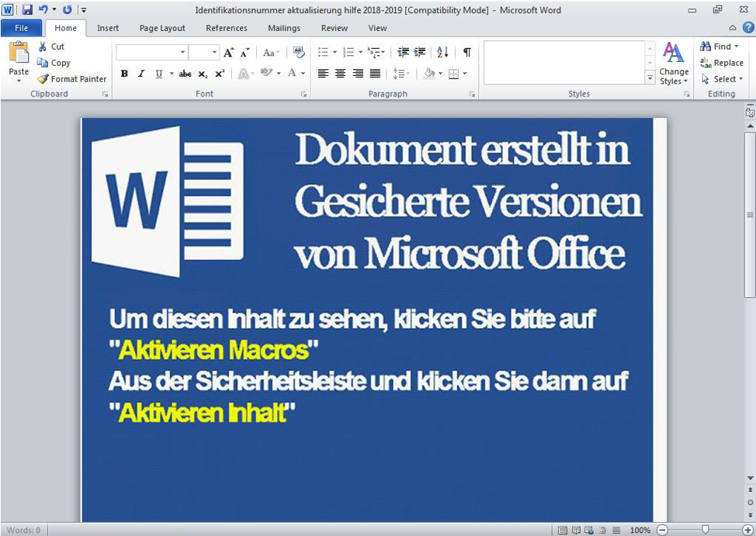Toggle Show/Hide paragraph marks
This screenshot has height=536, width=756.
pyautogui.click(x=467, y=52)
